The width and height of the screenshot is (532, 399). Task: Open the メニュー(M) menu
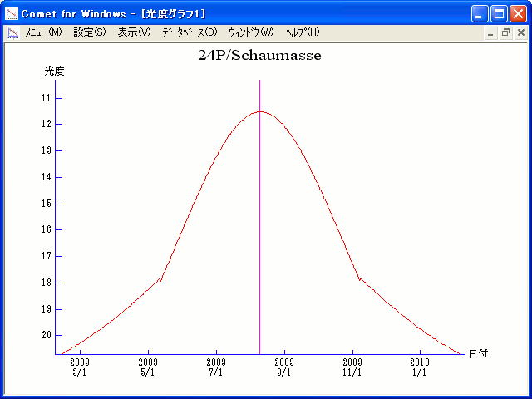point(43,32)
